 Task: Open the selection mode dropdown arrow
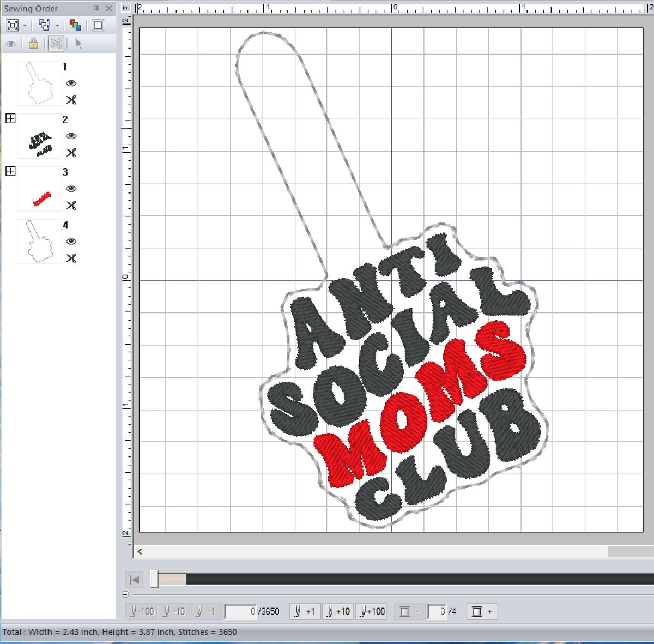coord(57,25)
